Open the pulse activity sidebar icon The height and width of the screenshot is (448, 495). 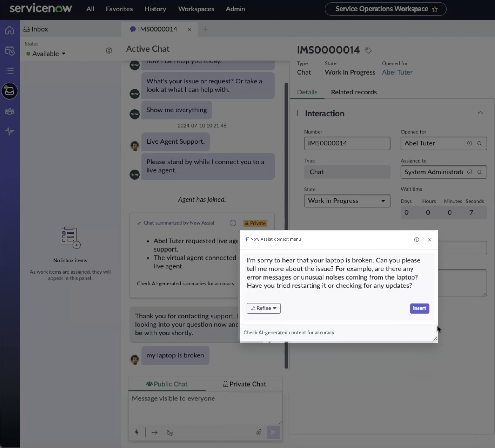tap(10, 131)
